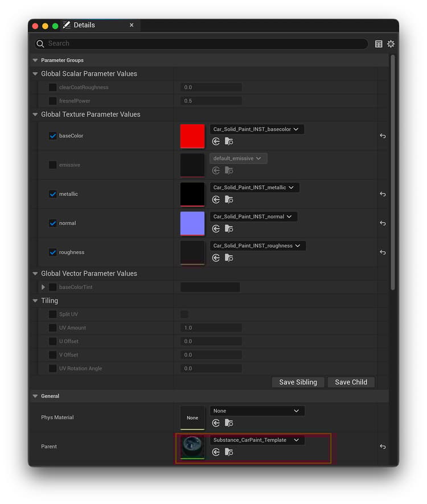Screen dimensions: 427x504
Task: Click purple normal map swatch
Action: tap(192, 223)
